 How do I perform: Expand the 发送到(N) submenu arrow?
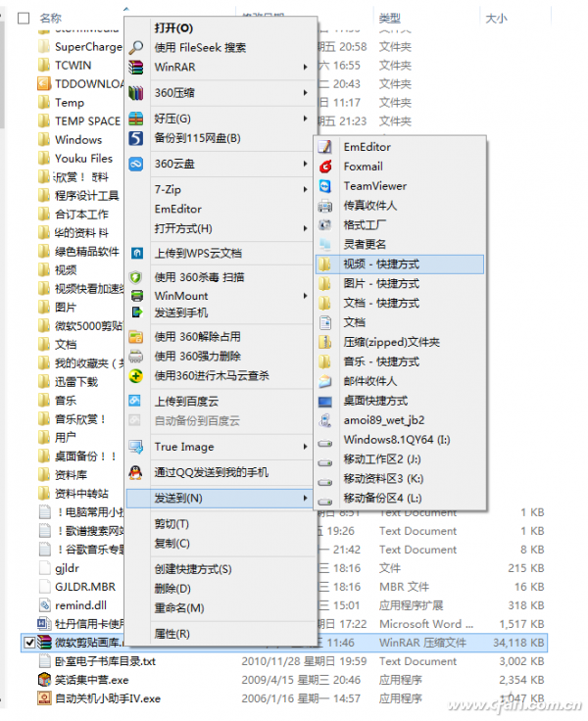coord(305,498)
